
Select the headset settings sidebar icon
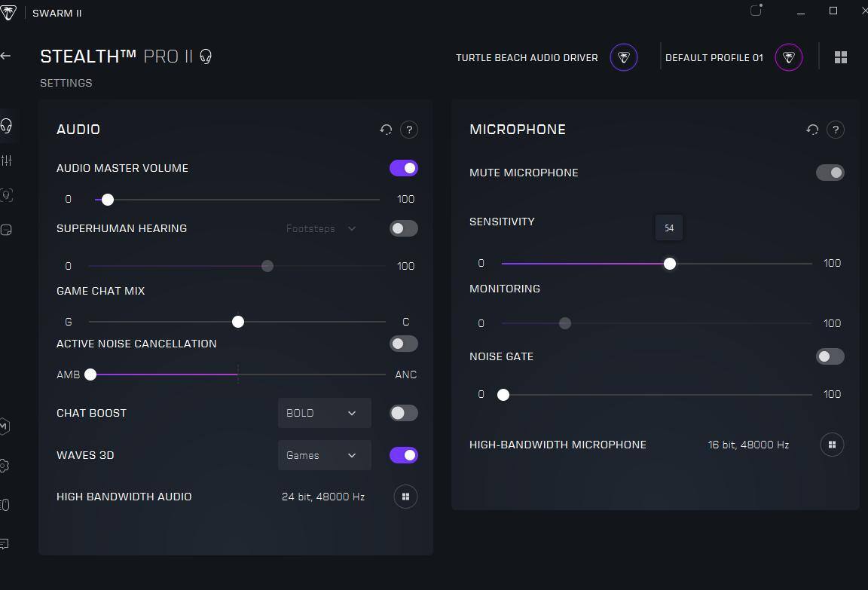point(7,126)
